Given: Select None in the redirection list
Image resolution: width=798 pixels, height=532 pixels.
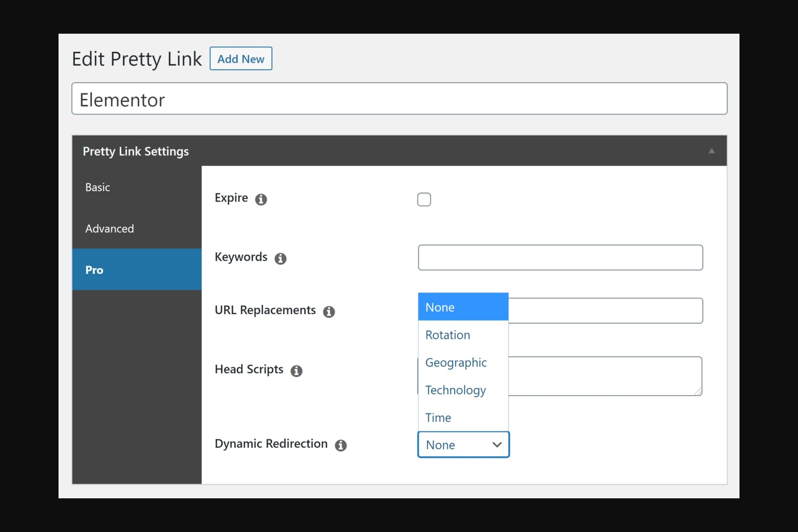Looking at the screenshot, I should (x=439, y=307).
